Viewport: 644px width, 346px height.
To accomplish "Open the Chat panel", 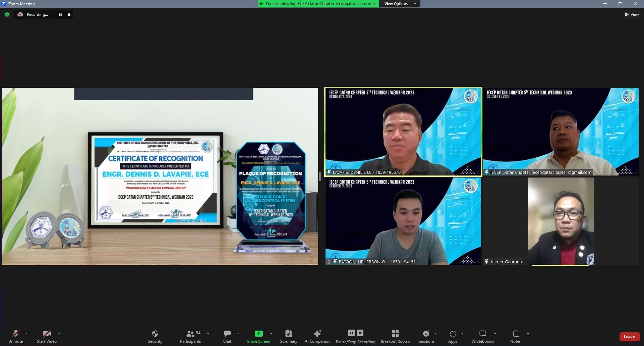I will [x=227, y=336].
